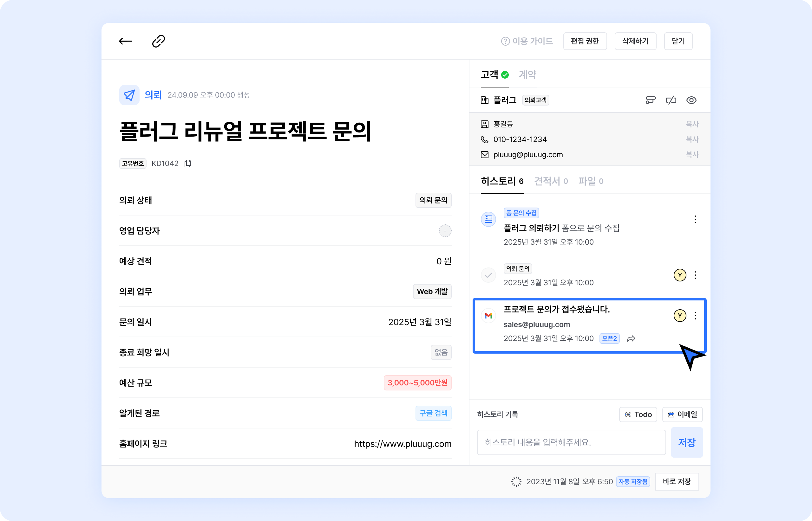Copy link with chain icon

(159, 41)
